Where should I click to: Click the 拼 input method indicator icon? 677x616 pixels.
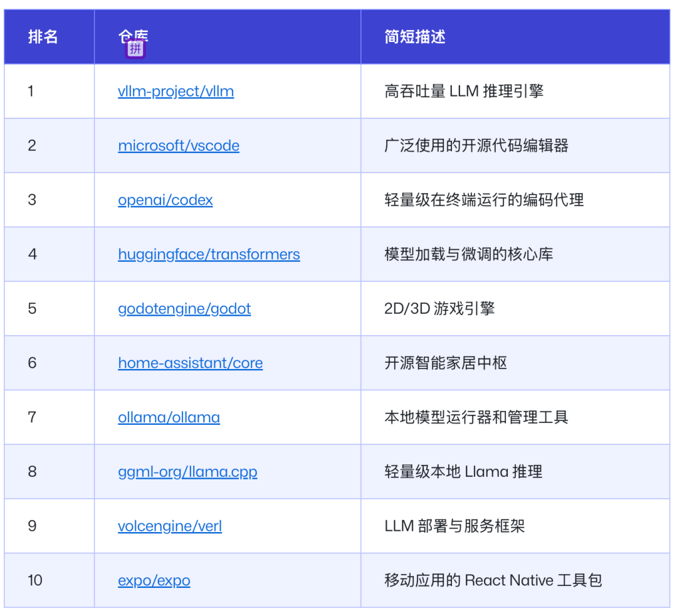pos(135,49)
